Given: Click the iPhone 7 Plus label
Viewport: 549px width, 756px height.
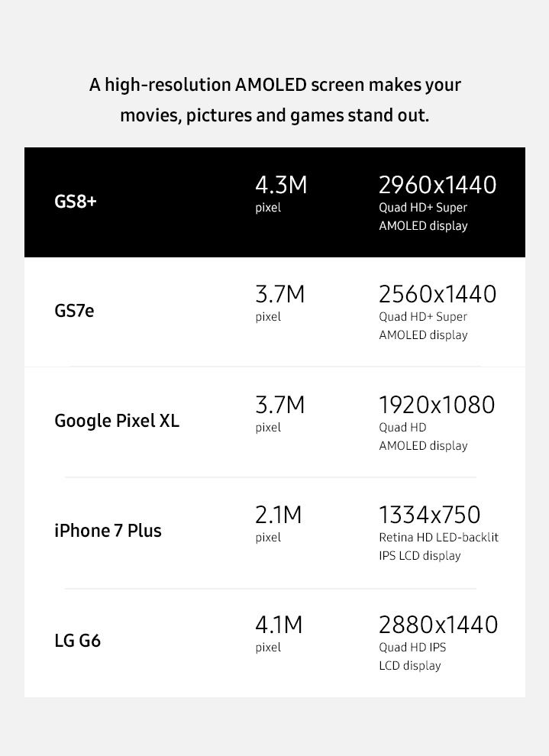Looking at the screenshot, I should tap(108, 531).
